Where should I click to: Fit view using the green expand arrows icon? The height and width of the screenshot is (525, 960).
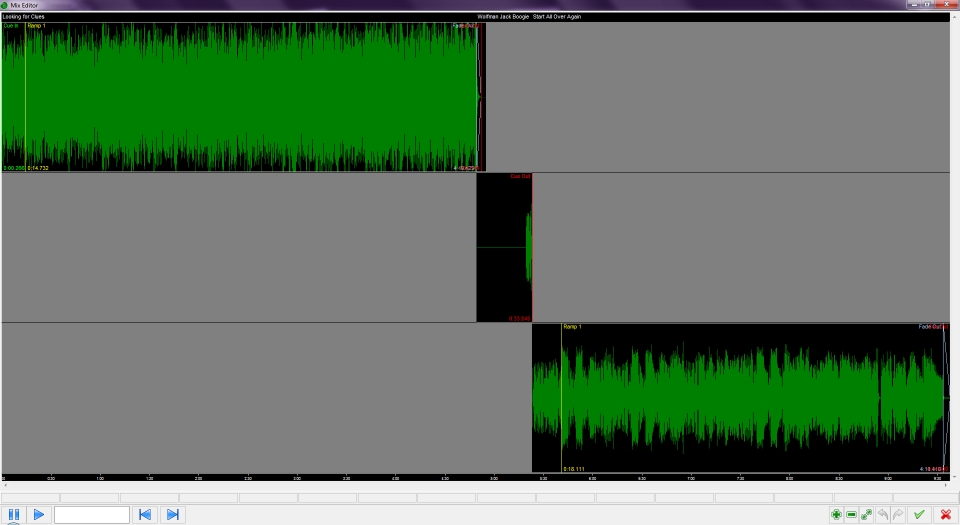867,515
